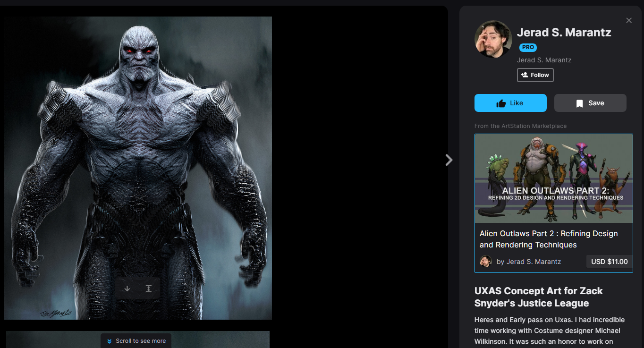Viewport: 644px width, 348px height.
Task: Open the Alien Outlaws Part 2 marketplace banner
Action: tap(554, 178)
